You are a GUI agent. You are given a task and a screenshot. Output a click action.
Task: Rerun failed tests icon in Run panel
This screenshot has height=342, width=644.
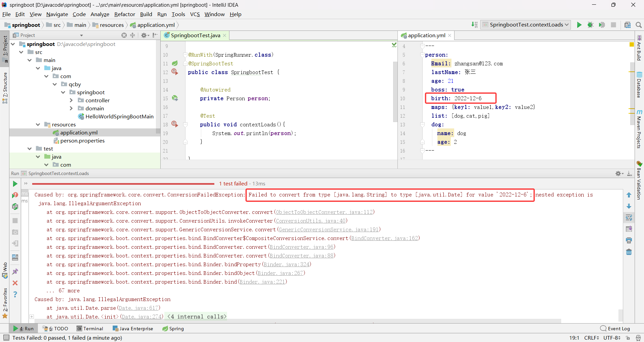(15, 195)
